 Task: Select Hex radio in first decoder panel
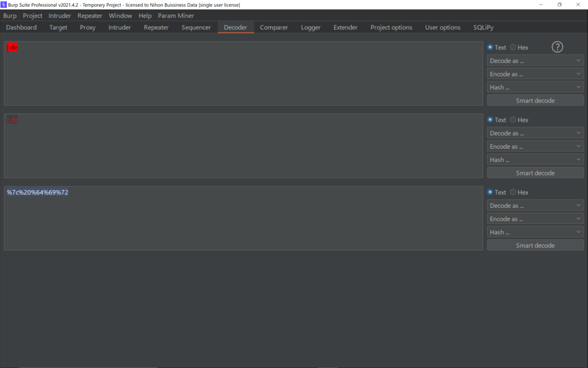click(x=513, y=47)
